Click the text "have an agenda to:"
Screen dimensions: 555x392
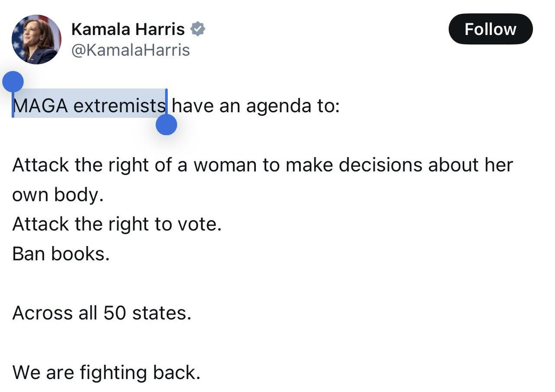pyautogui.click(x=256, y=106)
